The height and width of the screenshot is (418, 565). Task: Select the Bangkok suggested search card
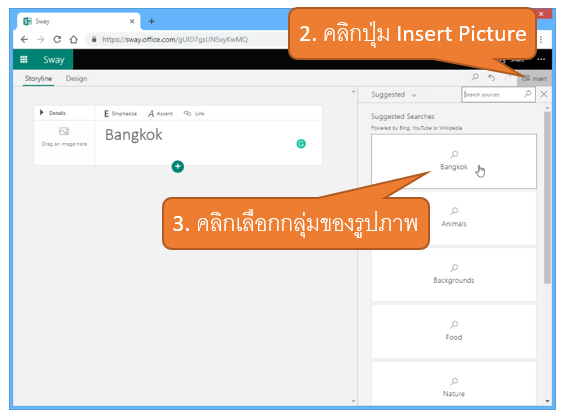click(454, 161)
